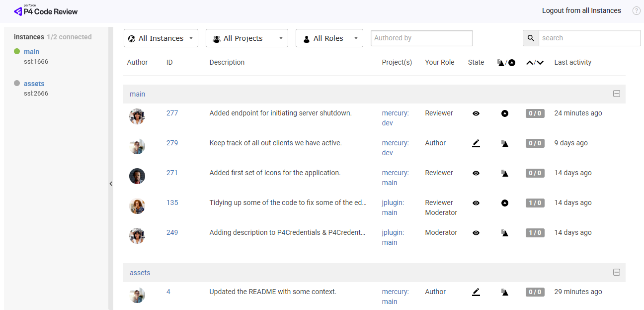Click the search magnifier icon
Viewport: 644px width, 310px height.
(x=531, y=38)
